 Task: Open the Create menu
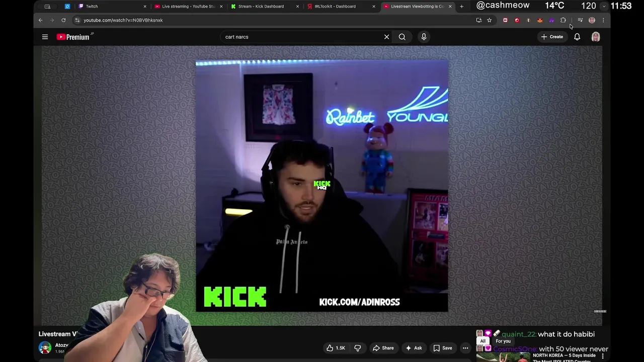[x=552, y=37]
